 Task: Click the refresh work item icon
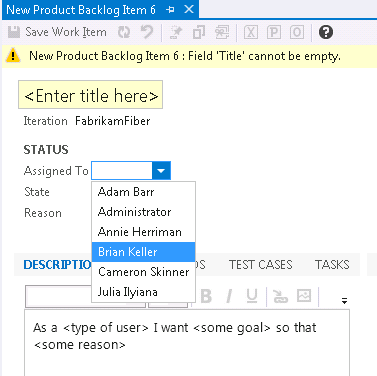click(x=124, y=32)
